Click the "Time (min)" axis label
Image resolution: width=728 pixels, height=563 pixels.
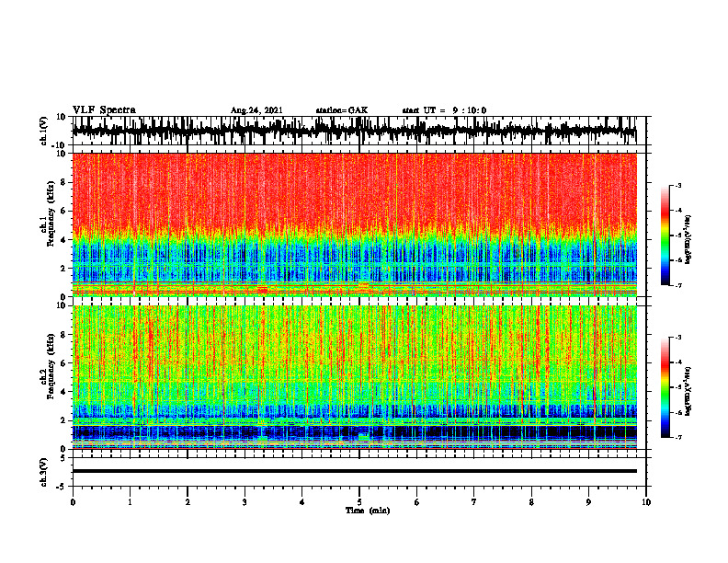(368, 511)
